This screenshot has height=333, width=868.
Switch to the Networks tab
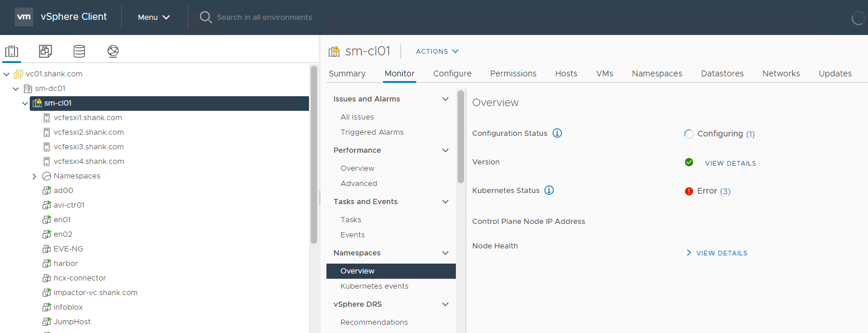[x=781, y=73]
